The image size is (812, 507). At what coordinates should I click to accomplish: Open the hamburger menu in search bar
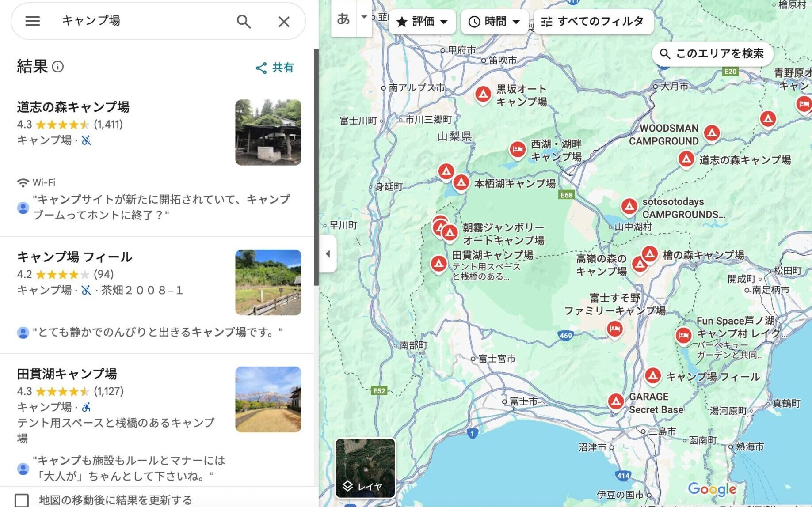coord(32,21)
